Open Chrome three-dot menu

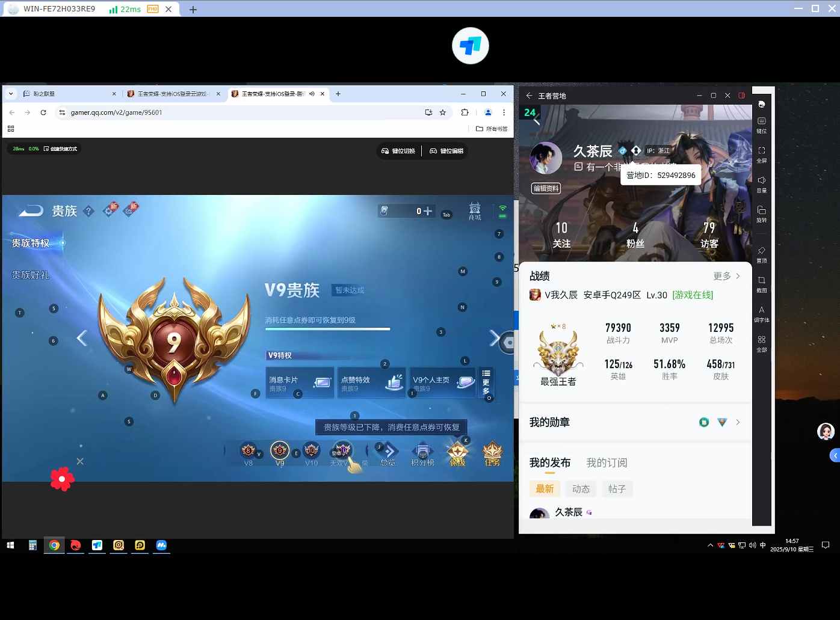pos(504,112)
